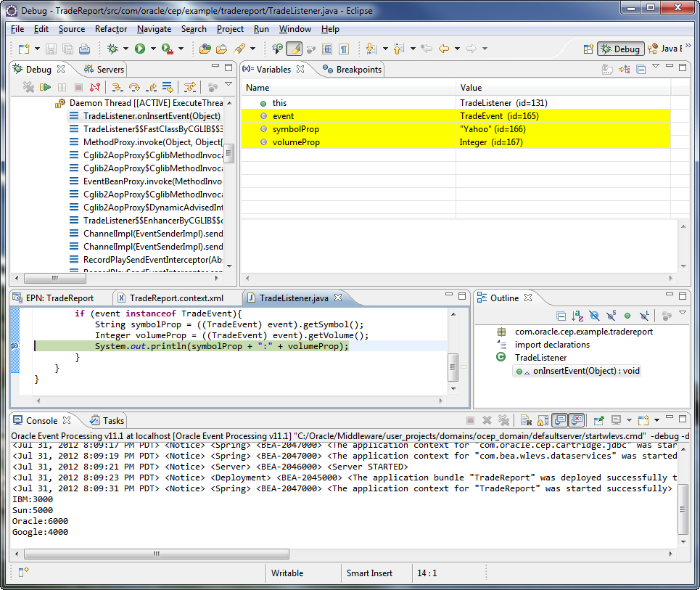Click the Open Task folder toolbar icon
The height and width of the screenshot is (590, 700).
click(221, 49)
